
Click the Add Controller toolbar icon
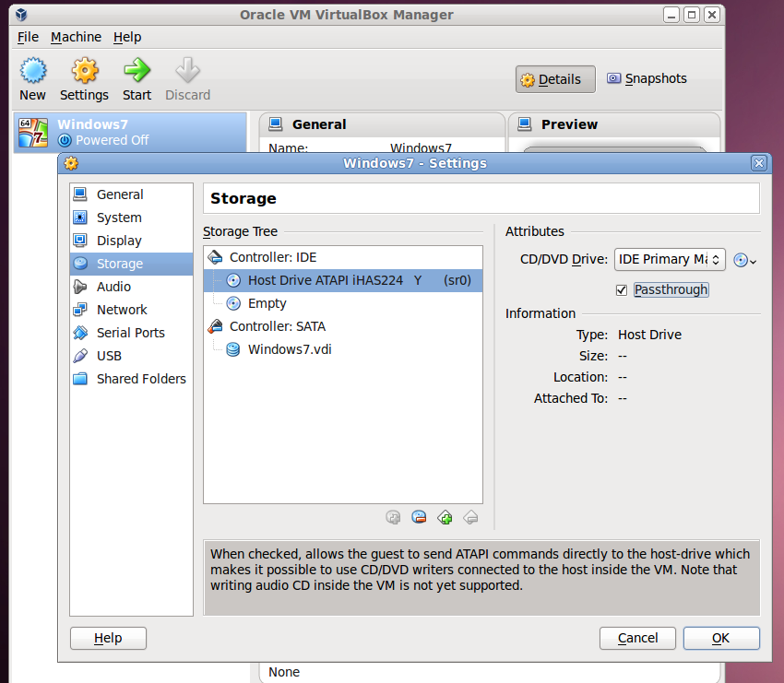pos(445,517)
